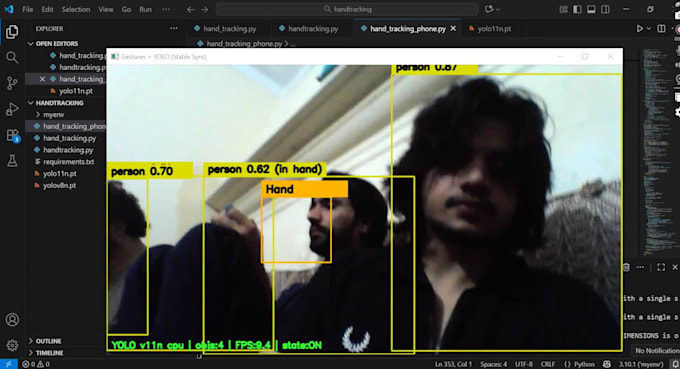Viewport: 680px width, 369px height.
Task: Navigate forward with the right arrow
Action: coord(205,9)
